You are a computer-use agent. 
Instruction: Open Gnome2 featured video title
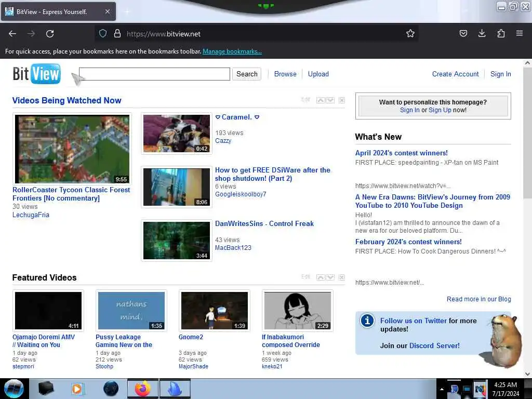click(191, 337)
